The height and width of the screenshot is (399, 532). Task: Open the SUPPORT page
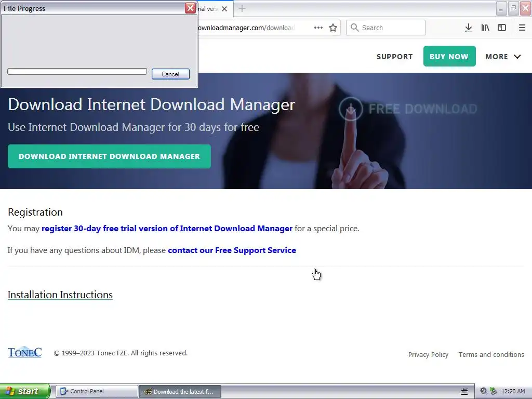pyautogui.click(x=395, y=57)
